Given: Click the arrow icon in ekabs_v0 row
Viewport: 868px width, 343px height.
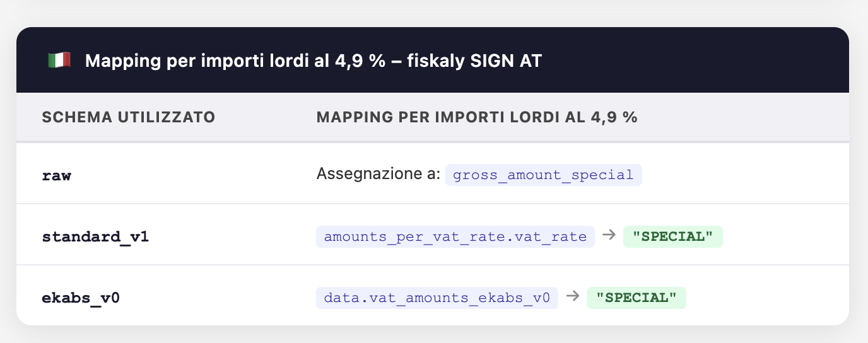Looking at the screenshot, I should (x=572, y=296).
